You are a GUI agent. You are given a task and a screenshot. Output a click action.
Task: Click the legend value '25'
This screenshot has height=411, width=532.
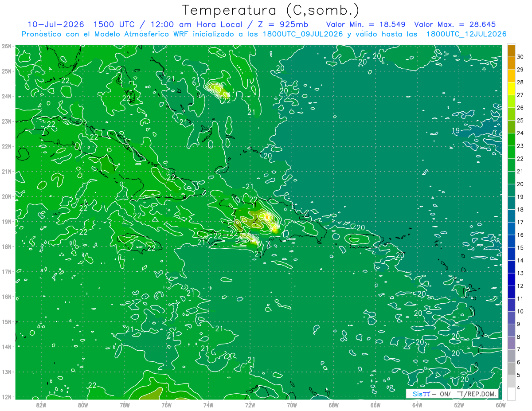point(520,120)
